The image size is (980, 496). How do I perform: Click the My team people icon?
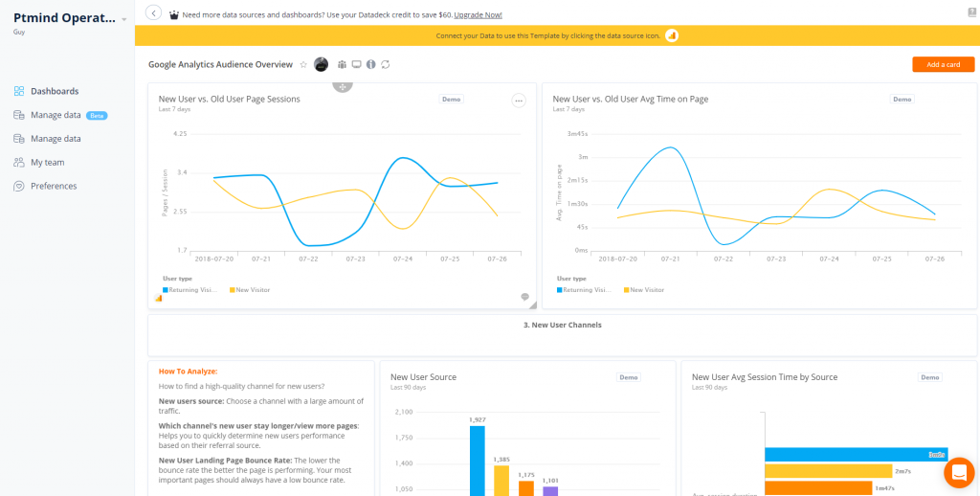point(19,163)
